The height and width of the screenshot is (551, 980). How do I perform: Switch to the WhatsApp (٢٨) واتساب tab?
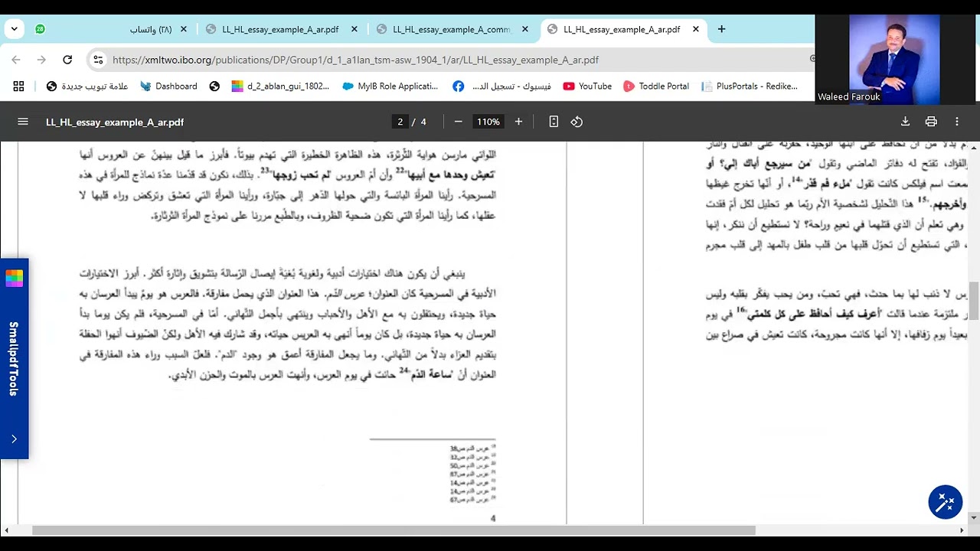click(x=111, y=29)
